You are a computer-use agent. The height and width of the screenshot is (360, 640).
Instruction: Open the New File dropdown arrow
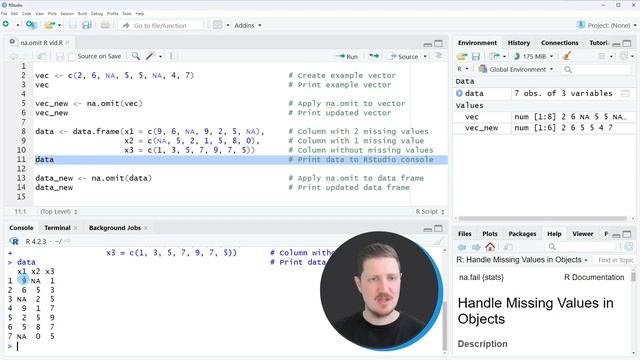coord(18,25)
